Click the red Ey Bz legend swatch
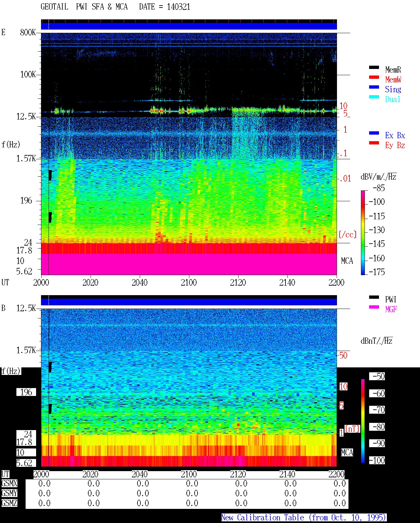The width and height of the screenshot is (420, 523). pos(374,143)
